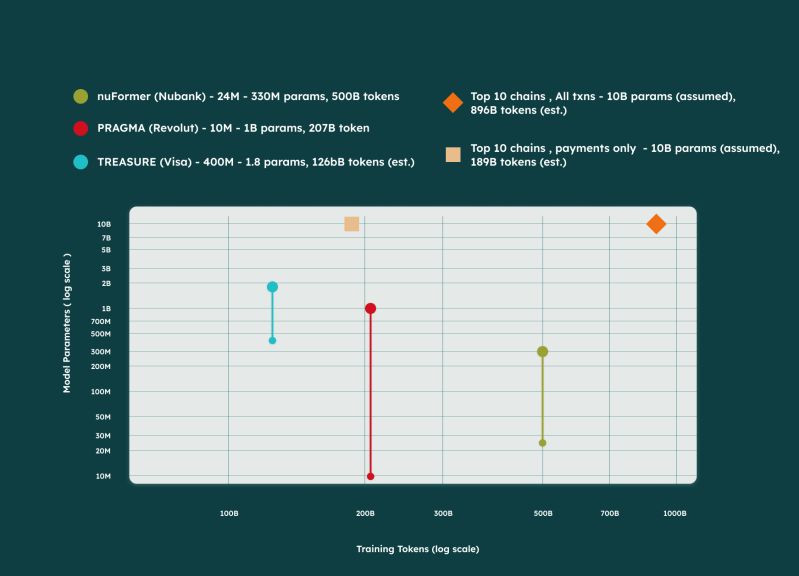Image resolution: width=799 pixels, height=576 pixels.
Task: Click the large teal TREASURE upper point
Action: click(x=272, y=287)
